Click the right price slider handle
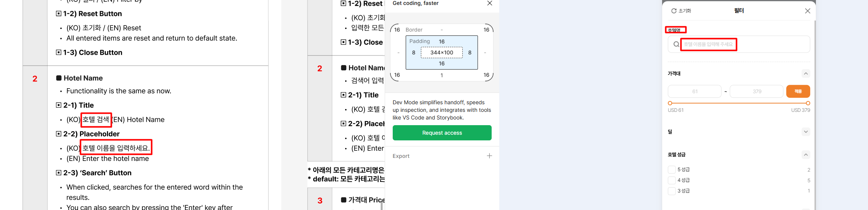 808,103
